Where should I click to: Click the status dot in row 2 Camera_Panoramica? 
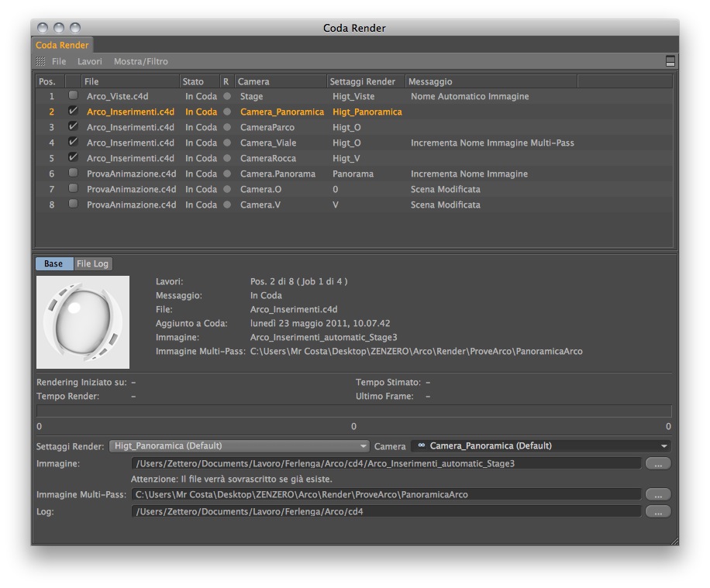[x=227, y=112]
